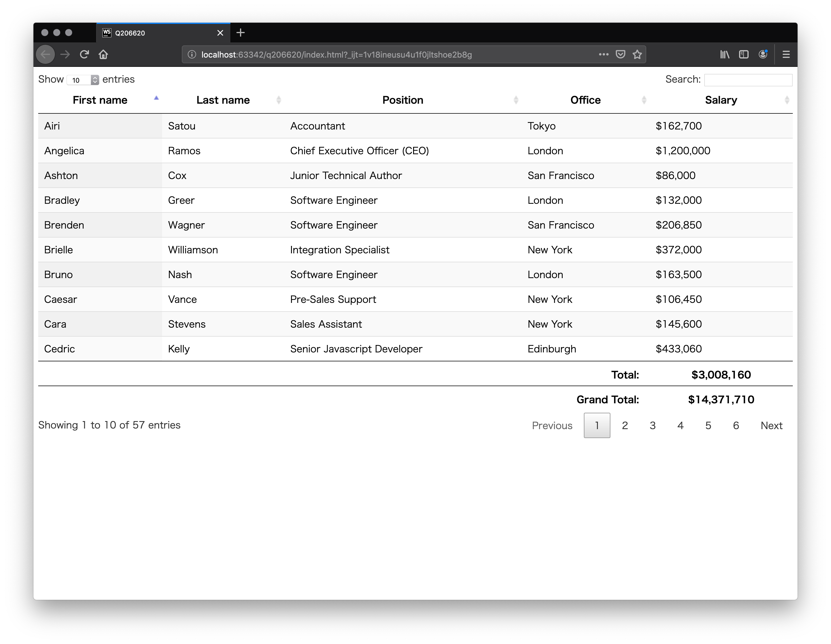Image resolution: width=831 pixels, height=644 pixels.
Task: Open the page actions ellipsis menu
Action: 604,54
